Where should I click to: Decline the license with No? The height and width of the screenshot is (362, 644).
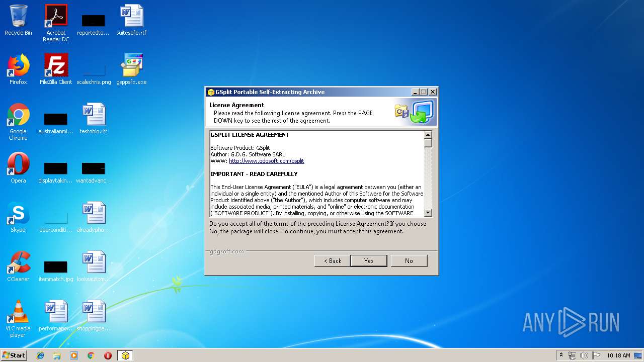[x=409, y=261]
